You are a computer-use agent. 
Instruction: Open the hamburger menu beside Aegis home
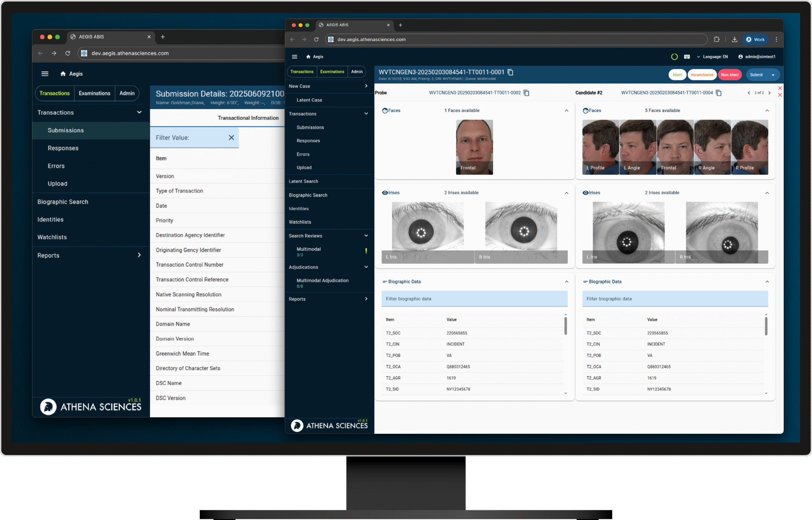tap(294, 57)
